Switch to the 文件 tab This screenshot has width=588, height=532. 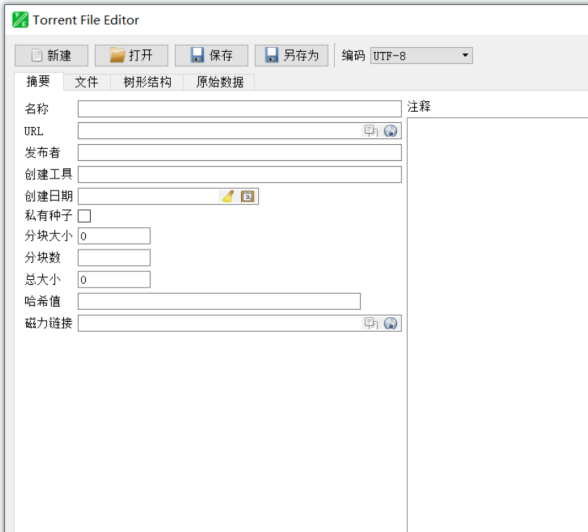tap(87, 82)
